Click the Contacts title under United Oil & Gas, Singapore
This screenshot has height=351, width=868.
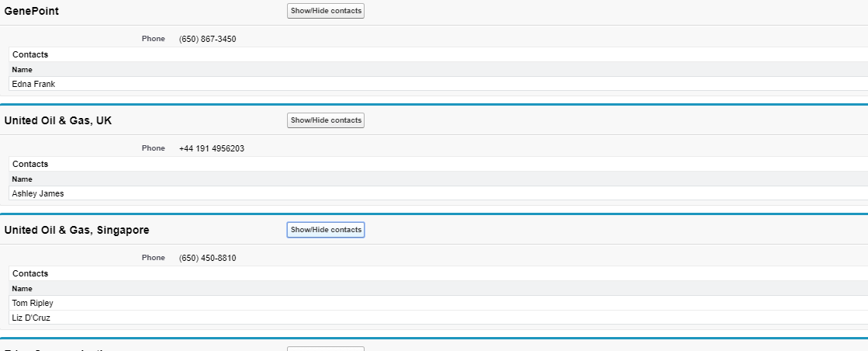pyautogui.click(x=30, y=273)
